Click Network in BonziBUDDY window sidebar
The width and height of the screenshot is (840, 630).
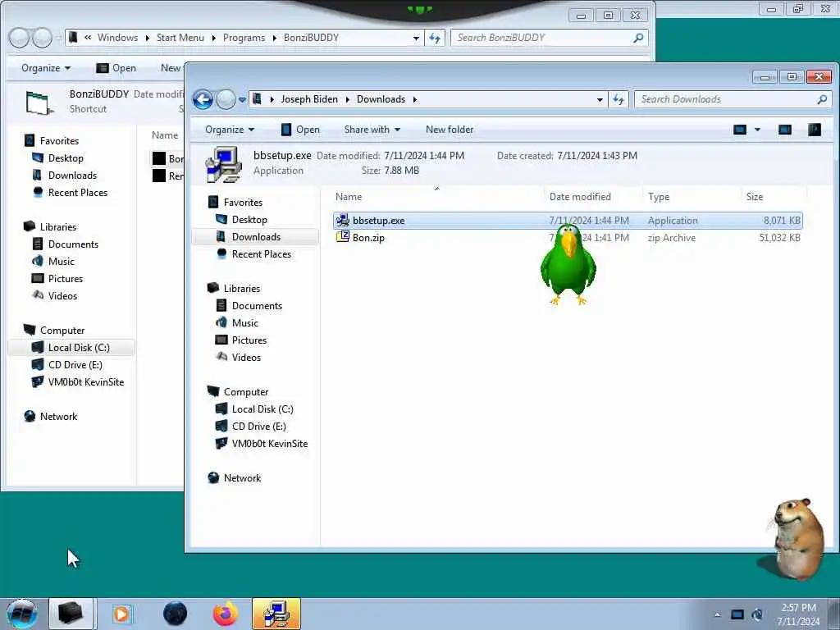pyautogui.click(x=58, y=416)
